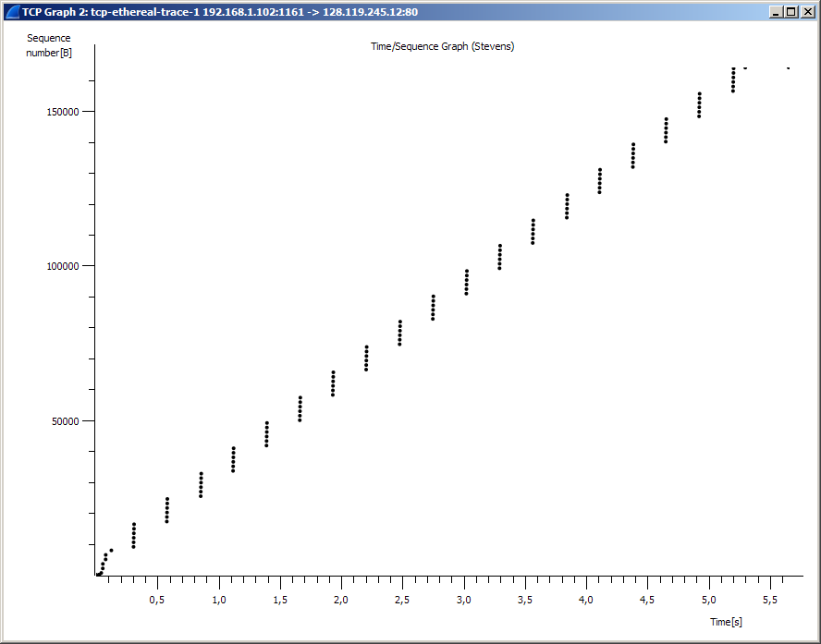Click the TCP Graph 2 title bar text
The image size is (821, 644).
point(220,12)
